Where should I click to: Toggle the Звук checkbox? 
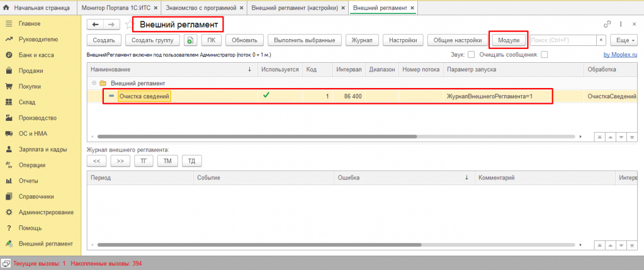[x=471, y=54]
